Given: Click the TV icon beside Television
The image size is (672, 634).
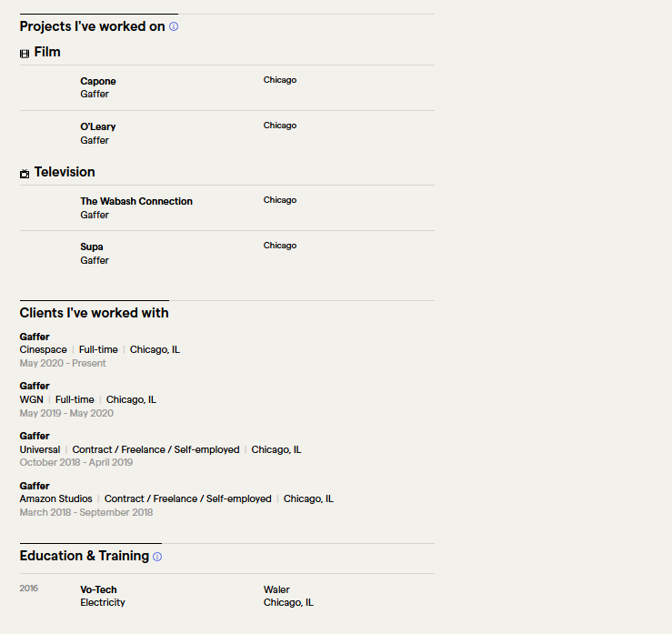Looking at the screenshot, I should [x=25, y=174].
